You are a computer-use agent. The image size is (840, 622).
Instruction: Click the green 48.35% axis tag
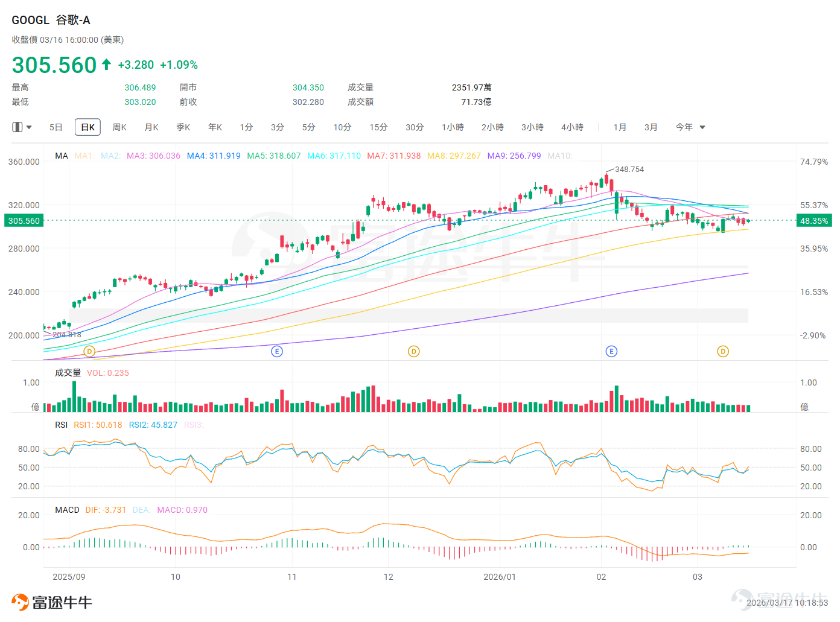[814, 221]
